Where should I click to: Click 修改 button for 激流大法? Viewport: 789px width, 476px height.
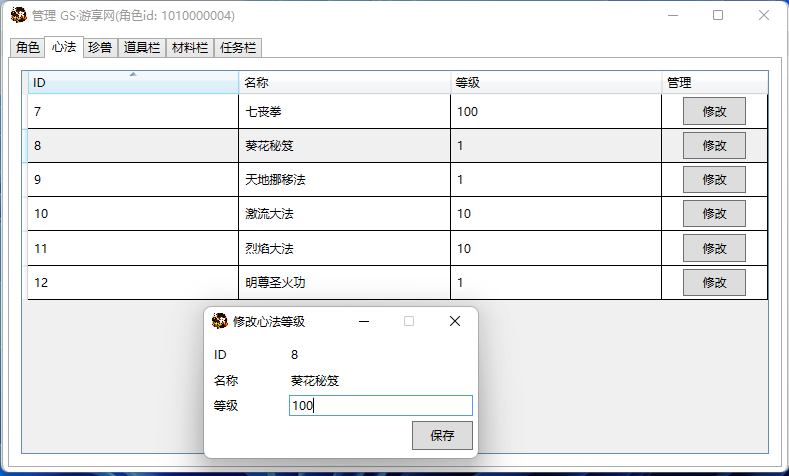click(x=714, y=214)
